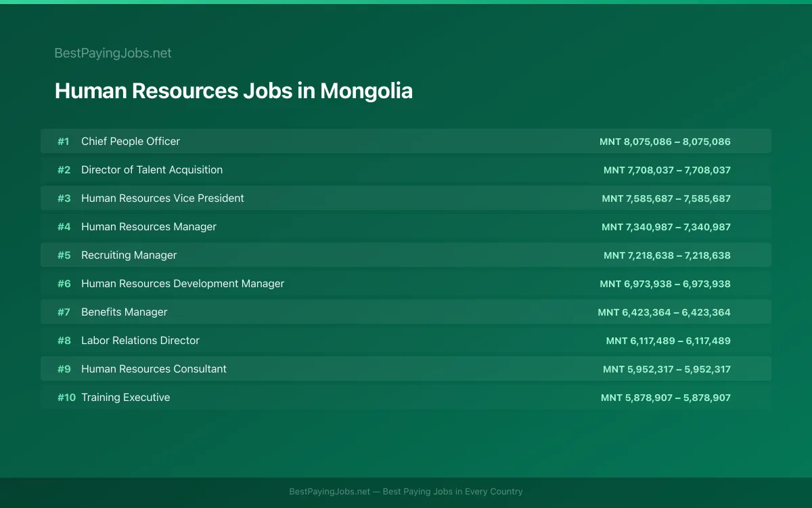812x508 pixels.
Task: Select the Chief People Officer job title
Action: click(x=131, y=141)
